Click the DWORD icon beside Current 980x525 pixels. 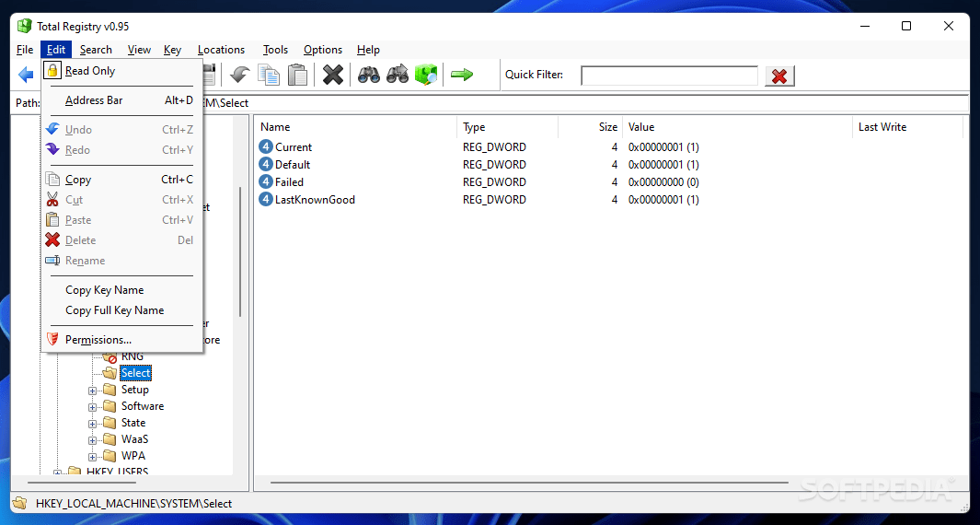pyautogui.click(x=266, y=147)
